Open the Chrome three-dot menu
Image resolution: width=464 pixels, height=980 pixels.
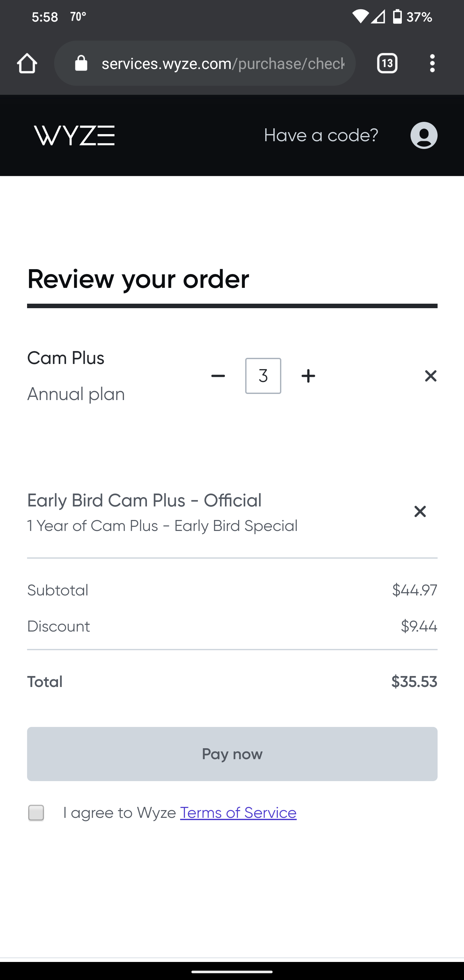[432, 63]
